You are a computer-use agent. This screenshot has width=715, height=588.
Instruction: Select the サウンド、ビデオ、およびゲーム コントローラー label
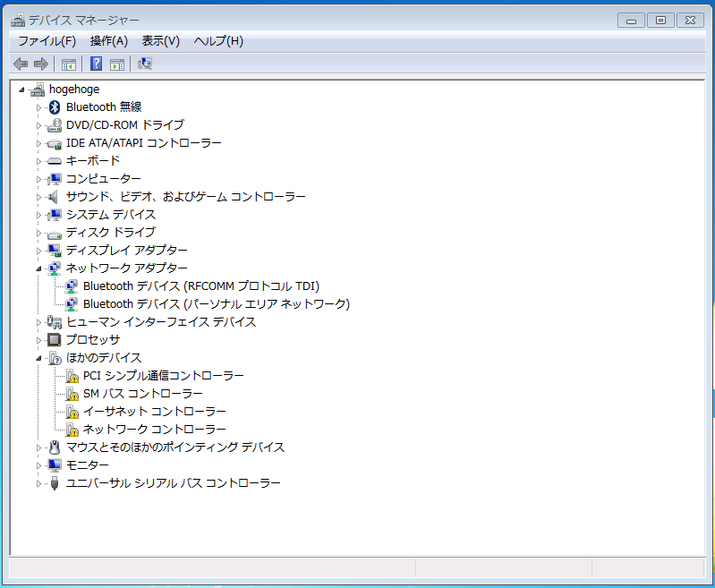185,197
